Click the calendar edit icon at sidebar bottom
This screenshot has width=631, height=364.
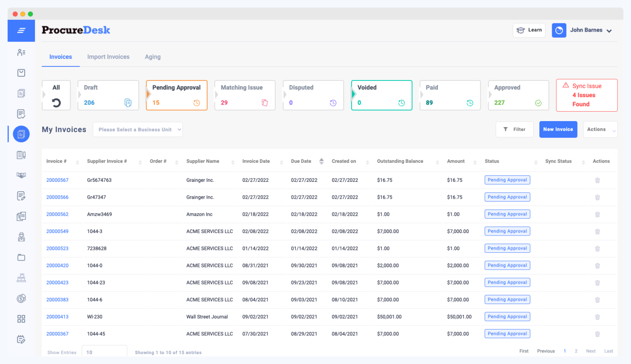(21, 339)
